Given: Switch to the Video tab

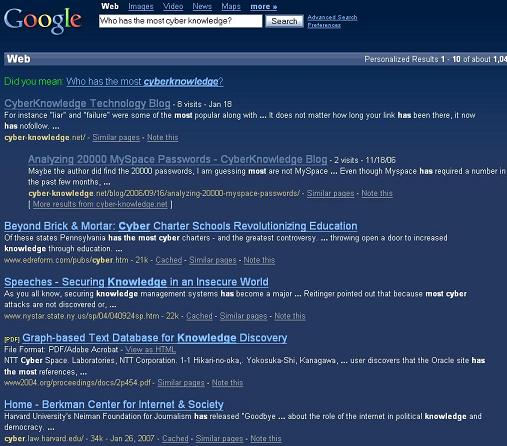Looking at the screenshot, I should click(x=173, y=6).
